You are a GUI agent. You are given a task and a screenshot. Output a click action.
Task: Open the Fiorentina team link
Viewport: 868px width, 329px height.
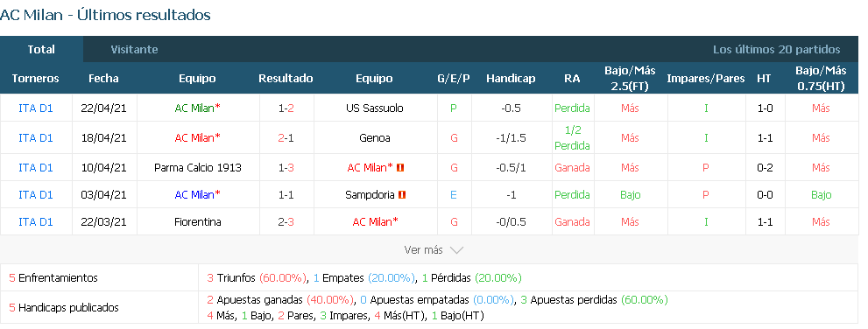(198, 221)
